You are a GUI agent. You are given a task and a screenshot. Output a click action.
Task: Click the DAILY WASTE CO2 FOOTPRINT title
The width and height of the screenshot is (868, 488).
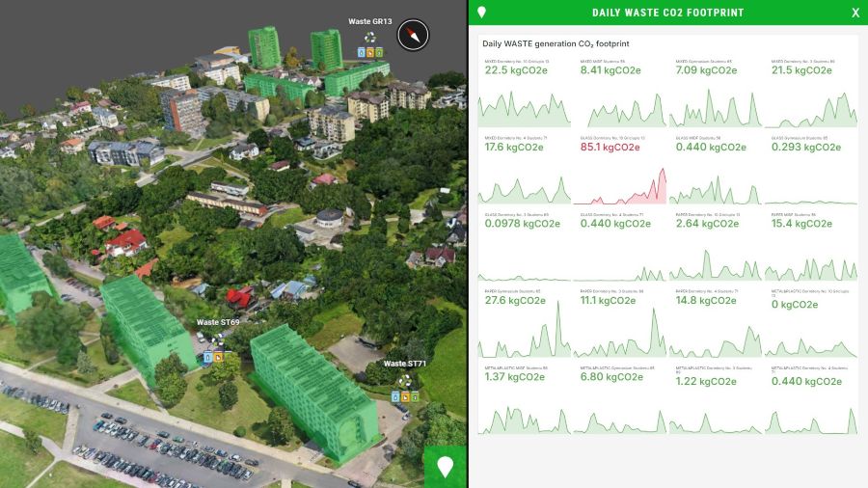tap(667, 13)
